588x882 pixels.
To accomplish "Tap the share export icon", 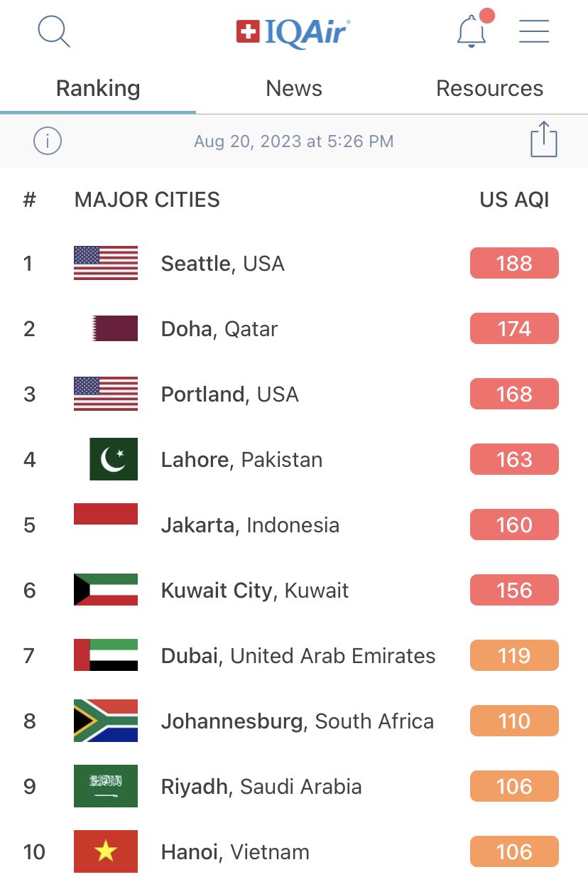I will point(544,140).
